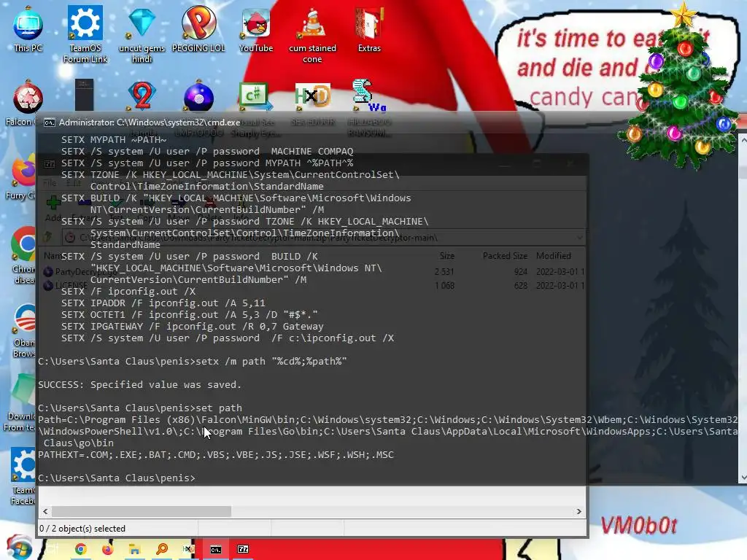The height and width of the screenshot is (560, 747).
Task: Open the uncut gems hindi diamond icon
Action: (142, 34)
